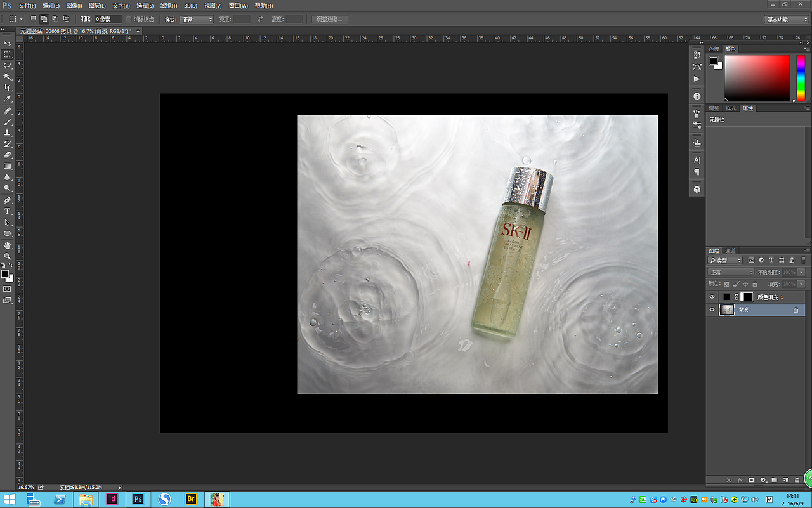Toggle lock image pixels brush icon
This screenshot has width=812, height=508.
(x=735, y=284)
